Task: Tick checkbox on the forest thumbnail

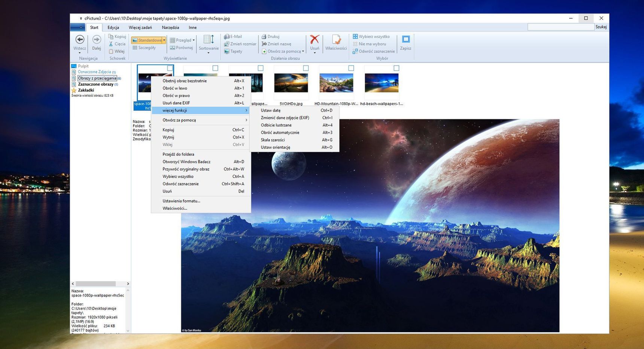Action: 261,68
